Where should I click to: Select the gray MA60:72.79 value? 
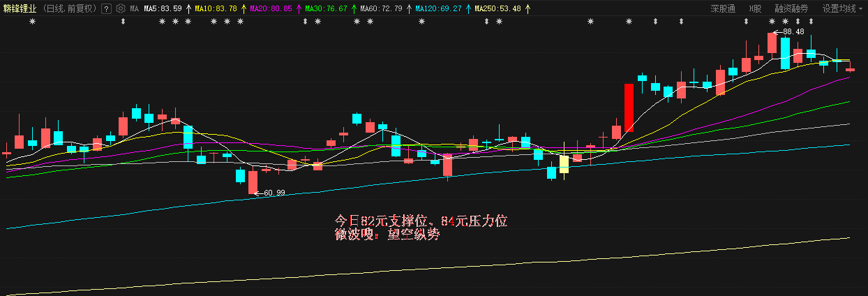tap(381, 9)
